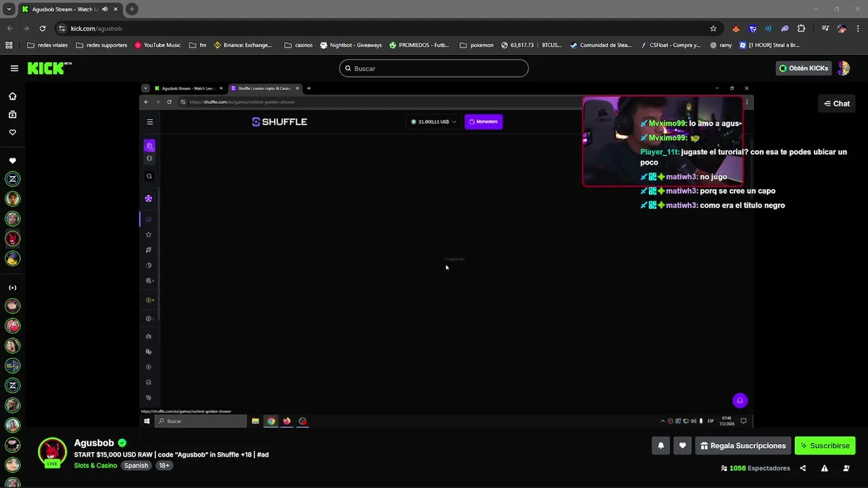Viewport: 868px width, 488px height.
Task: Click the user-list icon beside the report triangle
Action: pos(846,468)
